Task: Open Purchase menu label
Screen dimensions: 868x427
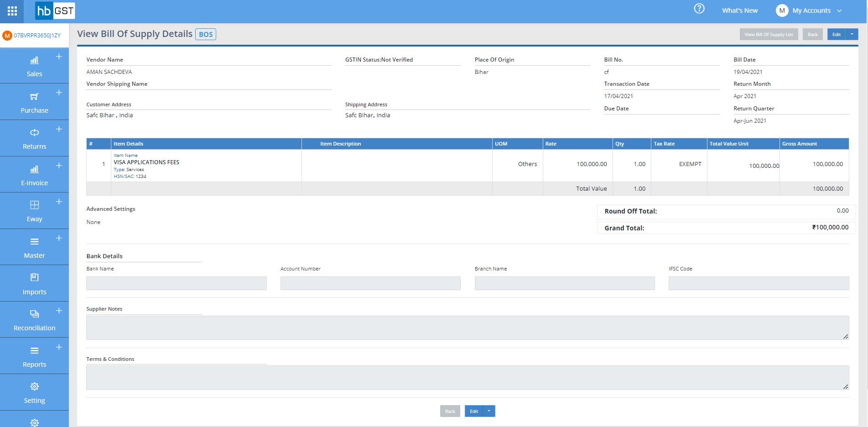Action: pyautogui.click(x=34, y=110)
